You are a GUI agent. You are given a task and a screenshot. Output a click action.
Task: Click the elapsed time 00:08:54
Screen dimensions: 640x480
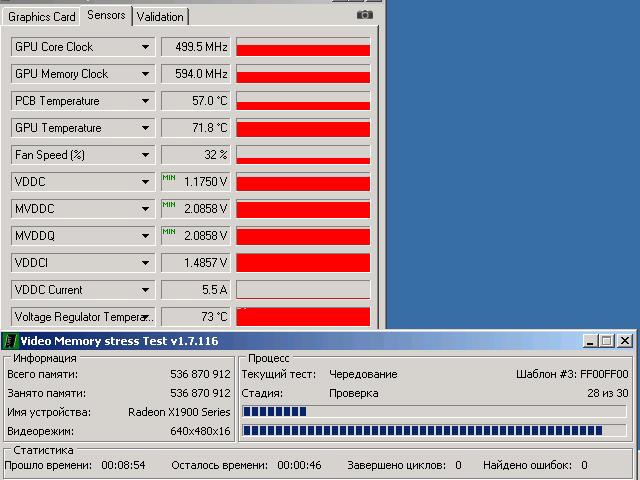[123, 465]
